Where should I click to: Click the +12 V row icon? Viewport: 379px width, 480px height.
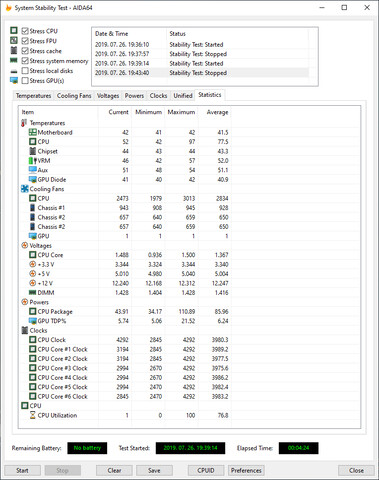(x=32, y=283)
